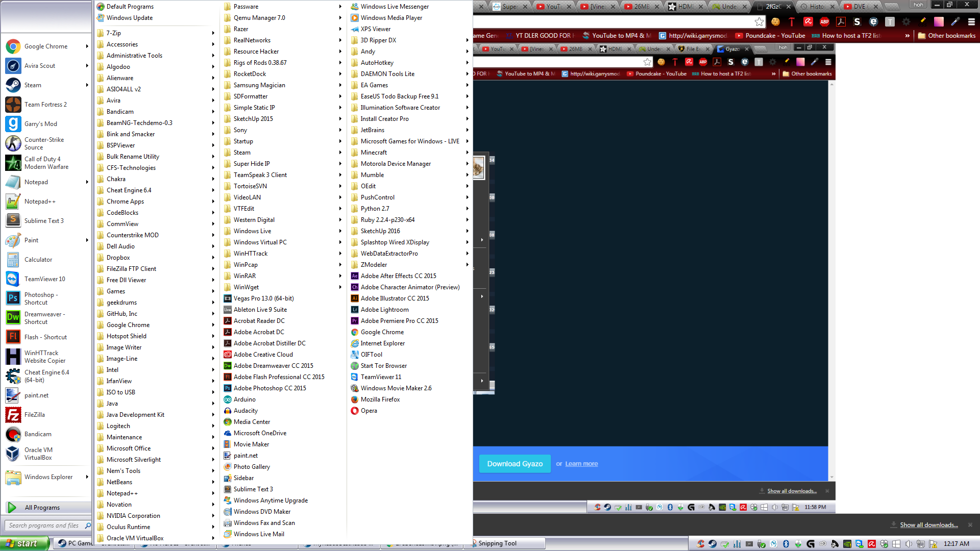Open Vegas Pro 13.0 (64-bit)
The width and height of the screenshot is (980, 551).
pyautogui.click(x=263, y=298)
